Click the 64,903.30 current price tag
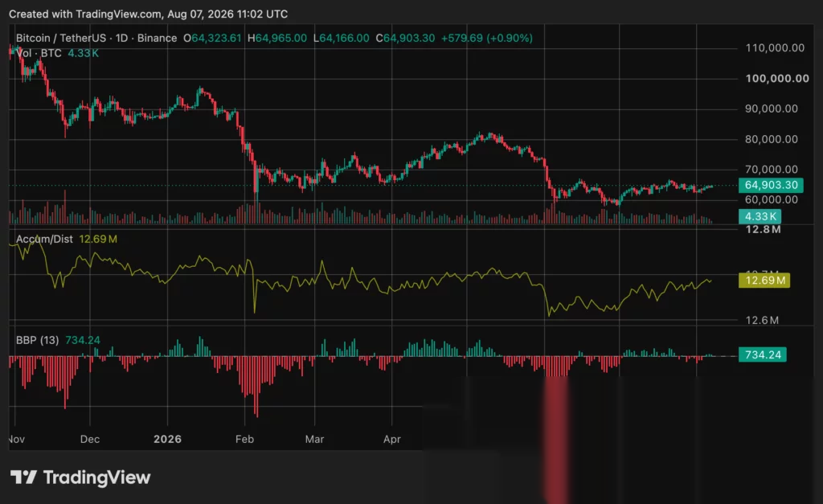Image resolution: width=823 pixels, height=504 pixels. 771,185
